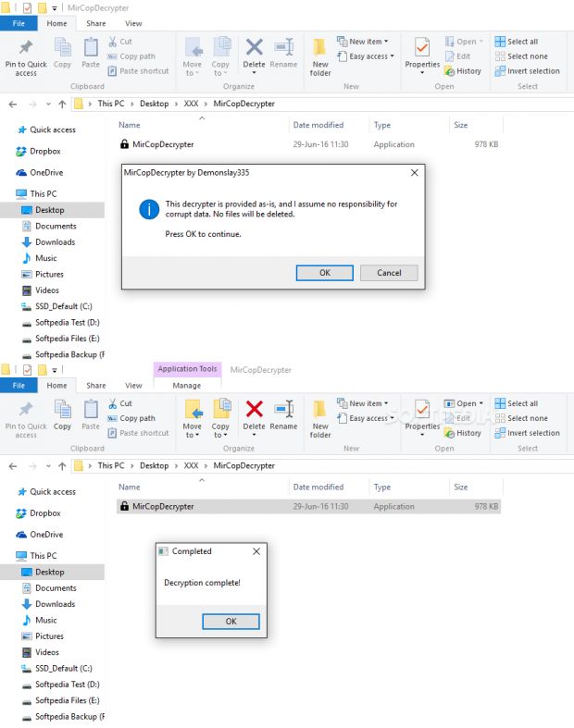The width and height of the screenshot is (574, 728).
Task: Open New item dropdown in the lower ribbon
Action: click(x=368, y=403)
